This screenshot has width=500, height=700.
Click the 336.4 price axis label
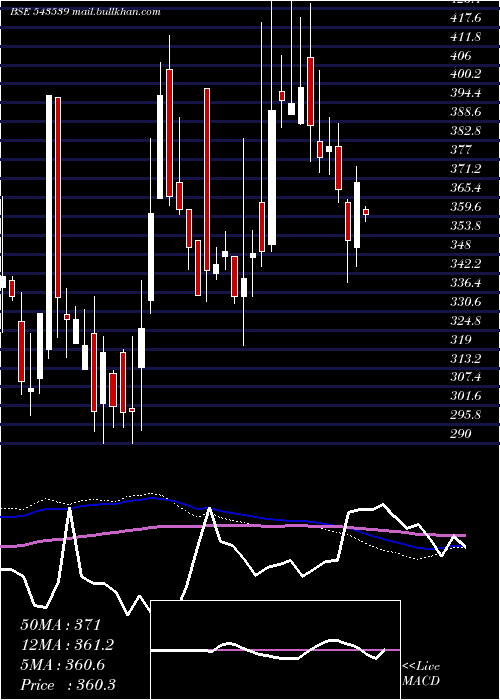point(466,283)
